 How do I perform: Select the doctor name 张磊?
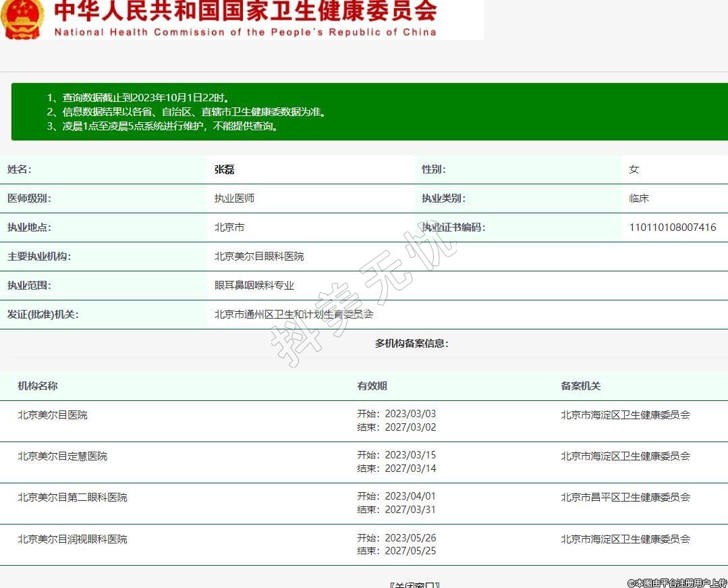[x=224, y=169]
